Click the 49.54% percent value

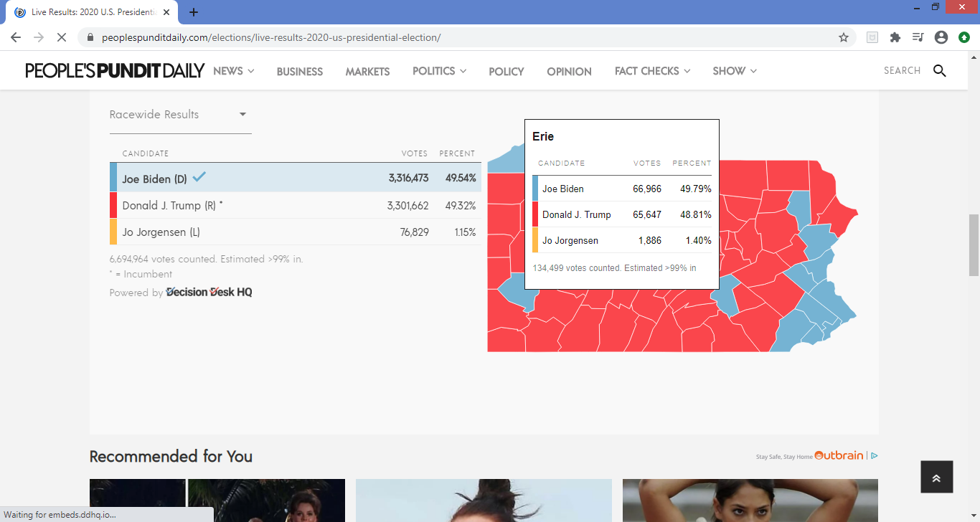[461, 178]
